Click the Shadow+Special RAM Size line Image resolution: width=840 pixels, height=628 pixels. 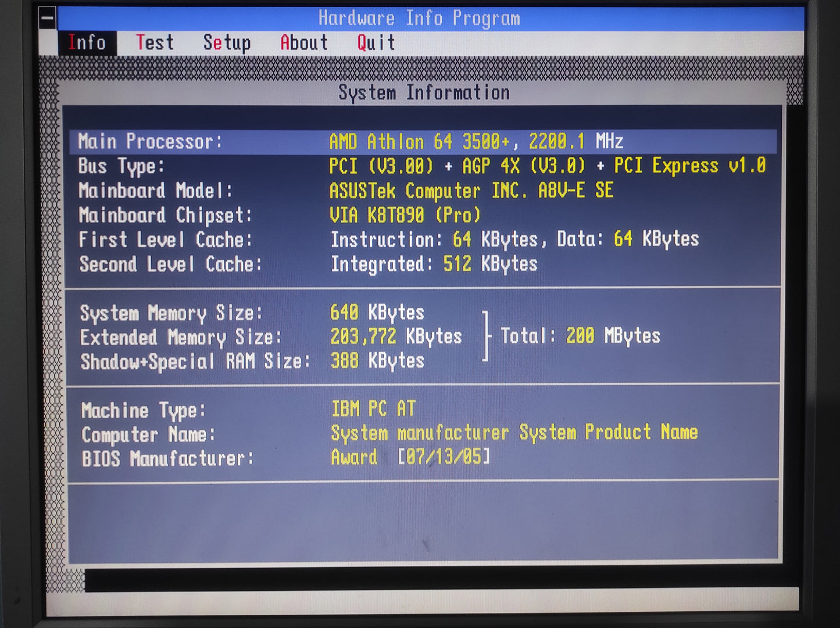coord(252,361)
